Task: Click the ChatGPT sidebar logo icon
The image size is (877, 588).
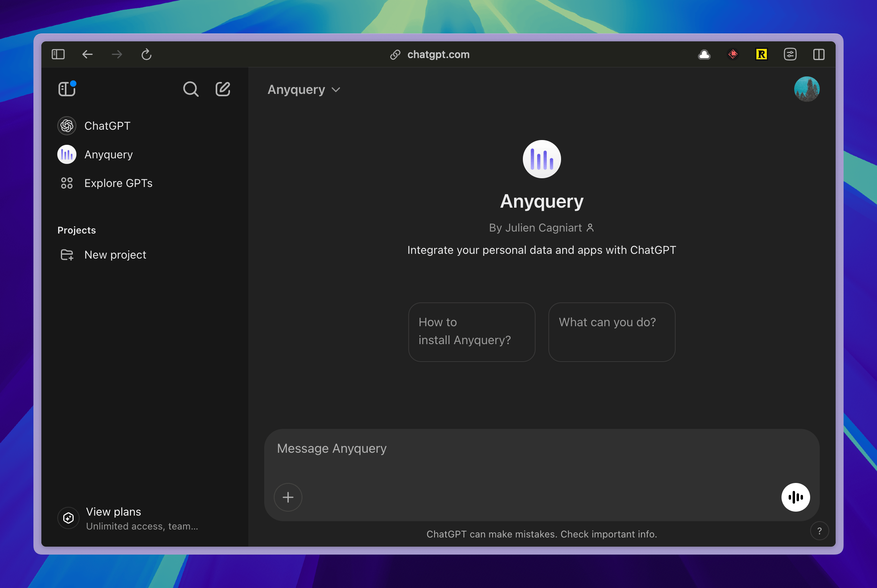Action: coord(67,126)
